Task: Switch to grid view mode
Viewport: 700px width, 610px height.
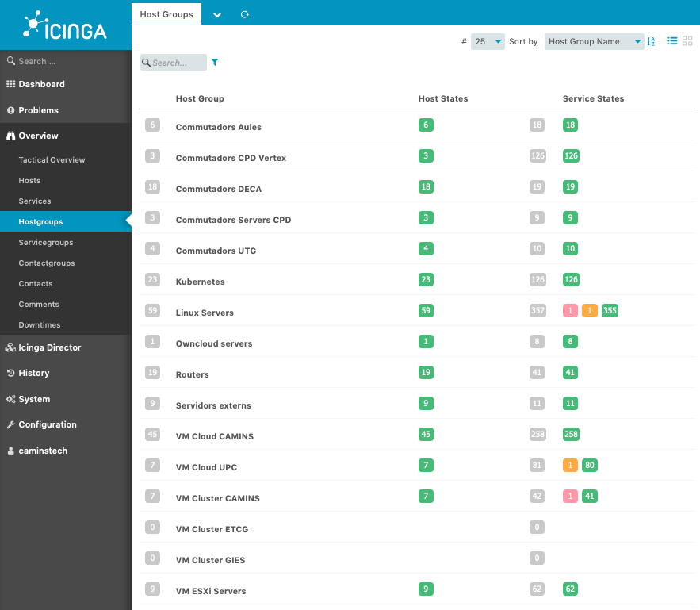Action: point(687,41)
